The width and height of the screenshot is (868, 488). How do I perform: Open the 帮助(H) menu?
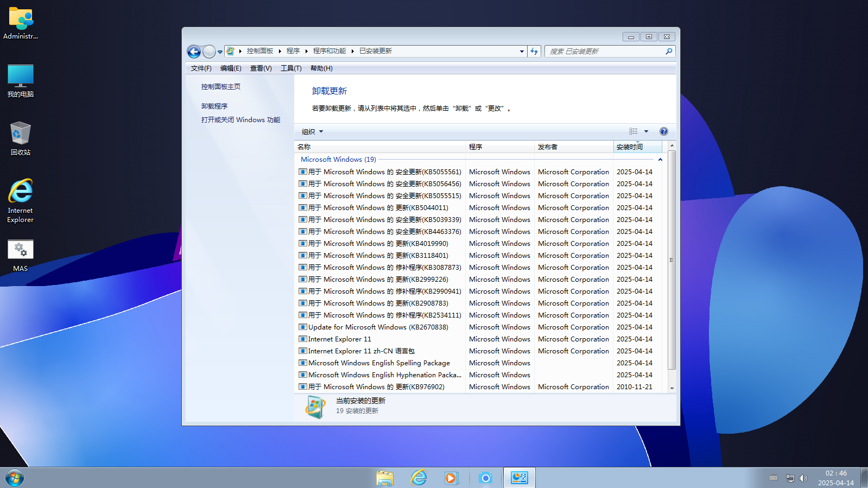point(321,68)
